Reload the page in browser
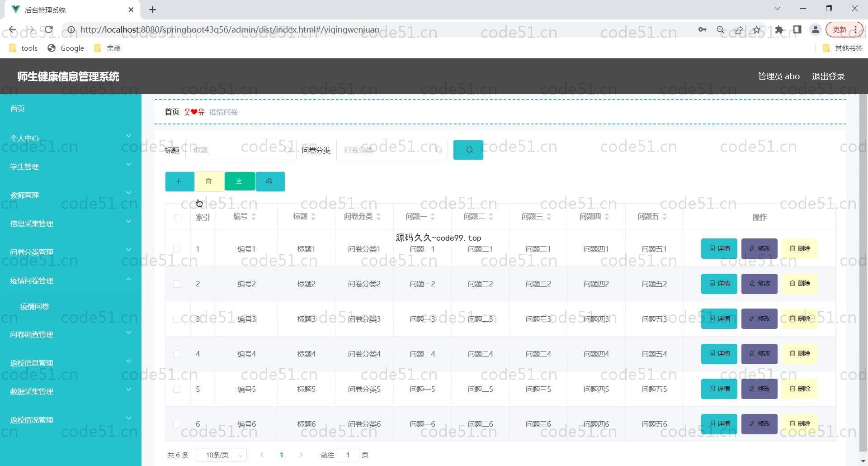 [49, 30]
